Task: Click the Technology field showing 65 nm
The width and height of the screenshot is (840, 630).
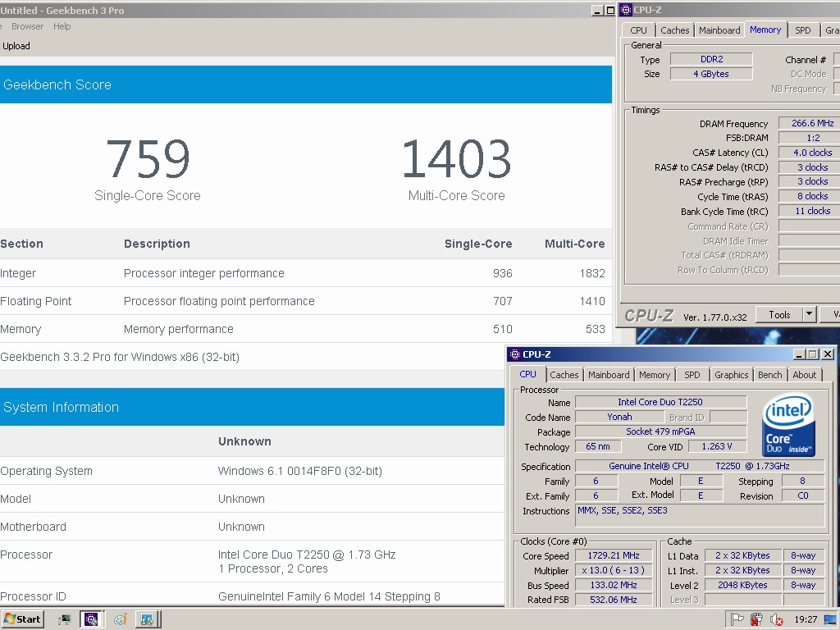Action: (x=598, y=446)
